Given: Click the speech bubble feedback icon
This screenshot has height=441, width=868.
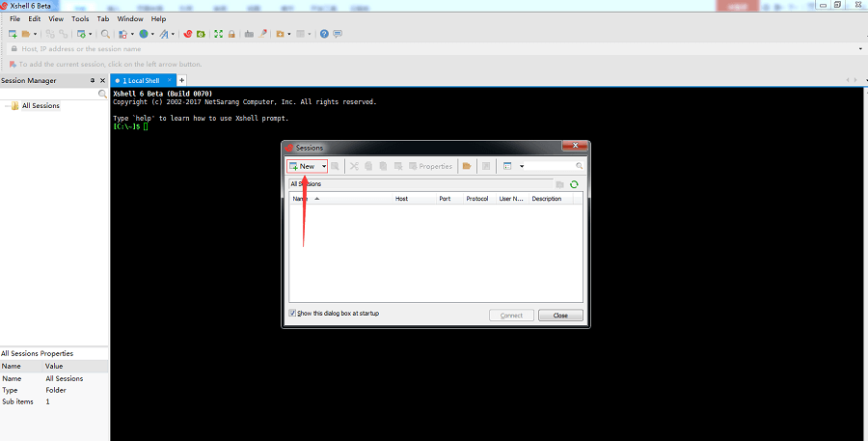Looking at the screenshot, I should pos(338,34).
